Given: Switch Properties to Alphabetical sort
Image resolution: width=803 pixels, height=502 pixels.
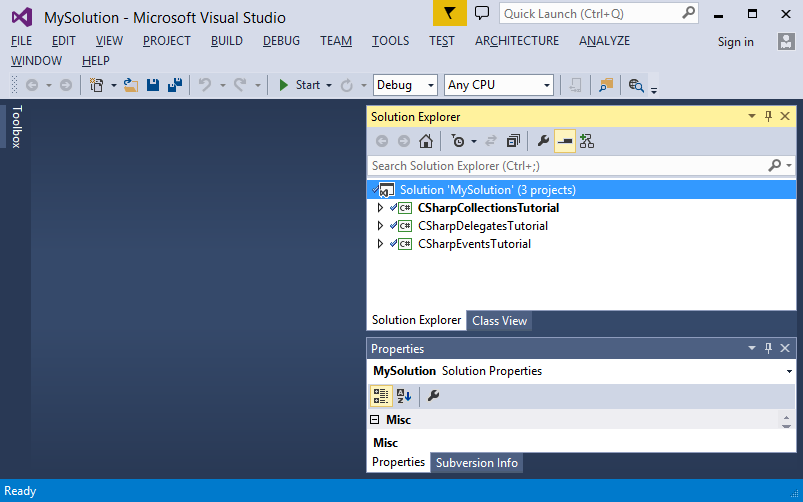Looking at the screenshot, I should click(x=404, y=395).
